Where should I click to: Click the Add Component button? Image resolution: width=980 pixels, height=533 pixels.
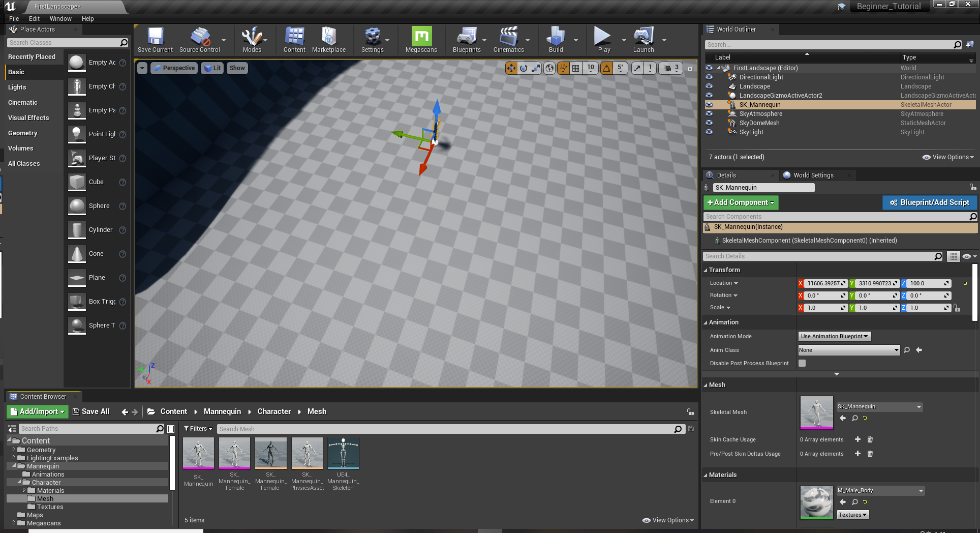741,202
